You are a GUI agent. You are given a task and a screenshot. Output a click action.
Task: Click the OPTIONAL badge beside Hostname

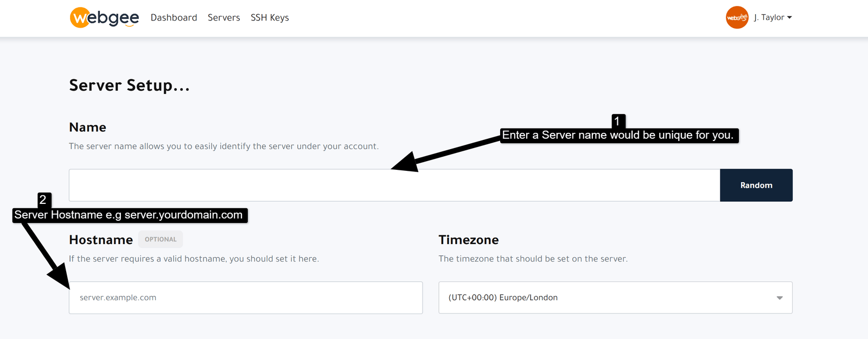pyautogui.click(x=161, y=239)
